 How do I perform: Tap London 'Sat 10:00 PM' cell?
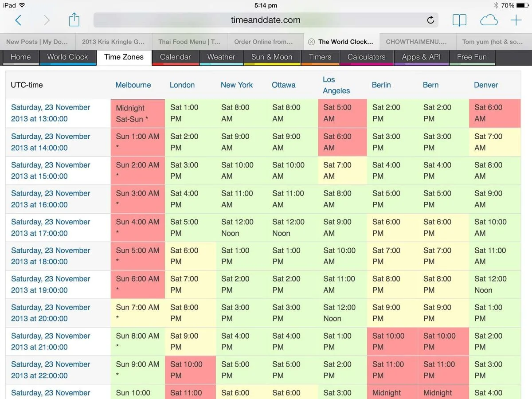(x=191, y=370)
